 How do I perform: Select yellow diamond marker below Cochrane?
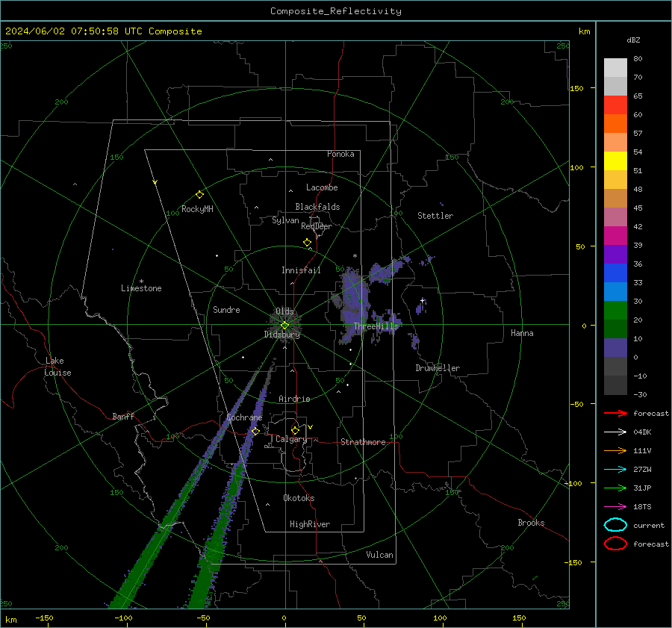coord(256,431)
